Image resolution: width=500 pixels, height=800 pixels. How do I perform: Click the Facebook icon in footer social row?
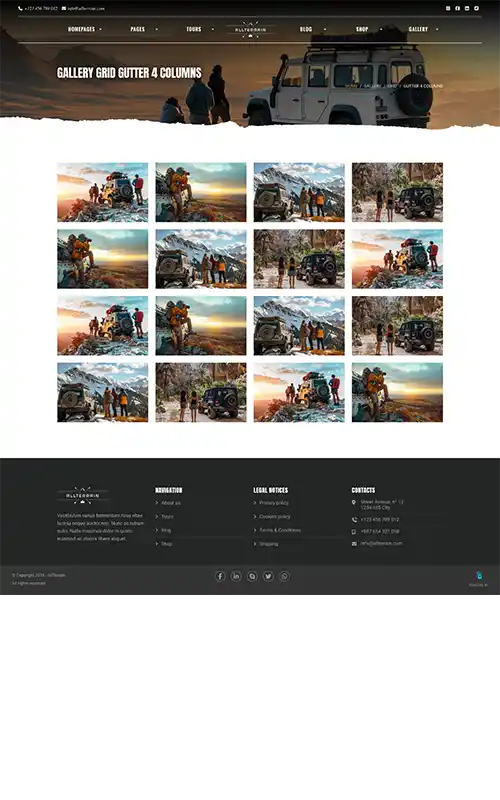220,576
